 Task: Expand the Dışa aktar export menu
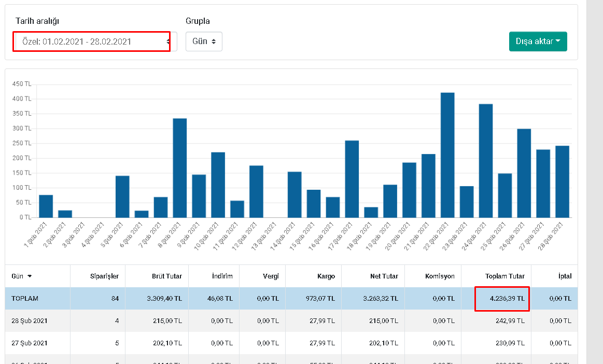point(538,41)
